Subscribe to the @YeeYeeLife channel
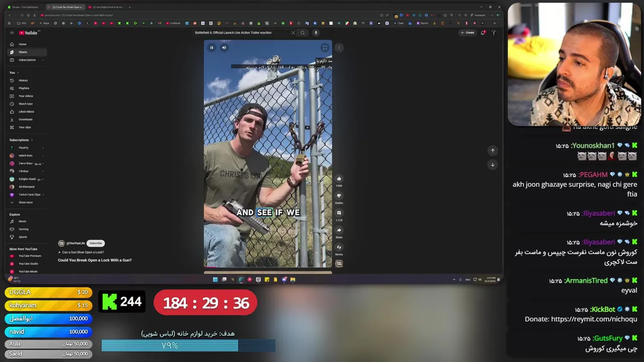The image size is (644, 362). [x=96, y=243]
